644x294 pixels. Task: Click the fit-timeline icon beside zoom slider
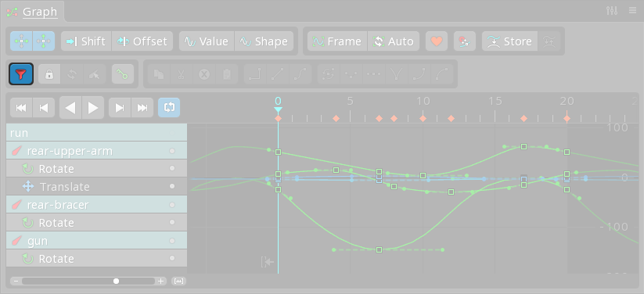[x=178, y=281]
